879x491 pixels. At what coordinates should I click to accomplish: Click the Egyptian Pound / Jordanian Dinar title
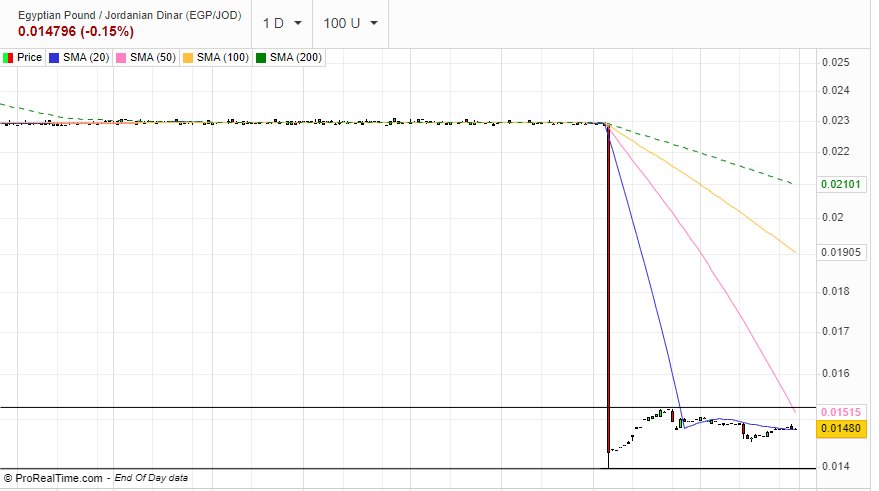pos(129,15)
